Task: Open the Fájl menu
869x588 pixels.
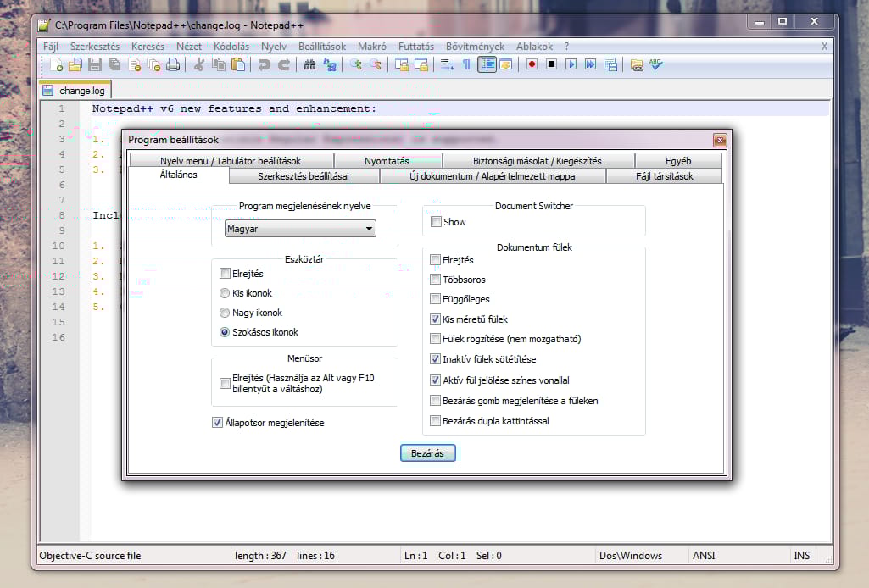Action: pos(50,47)
